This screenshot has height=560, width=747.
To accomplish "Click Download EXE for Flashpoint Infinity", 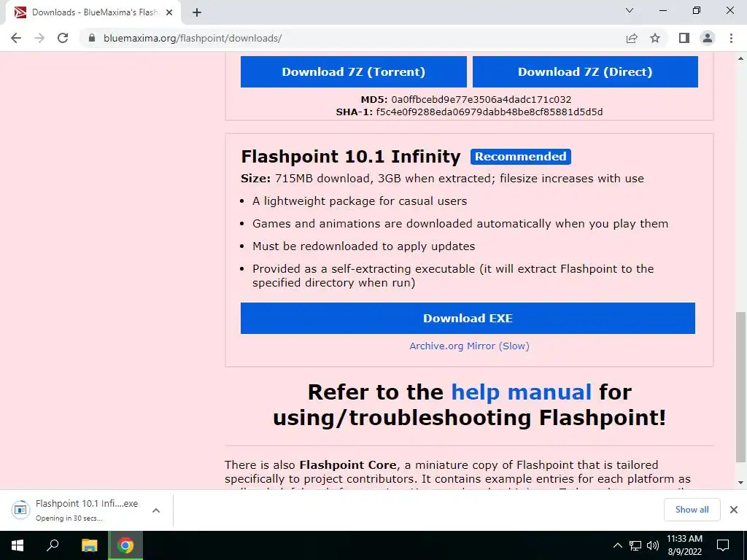I will pyautogui.click(x=468, y=318).
